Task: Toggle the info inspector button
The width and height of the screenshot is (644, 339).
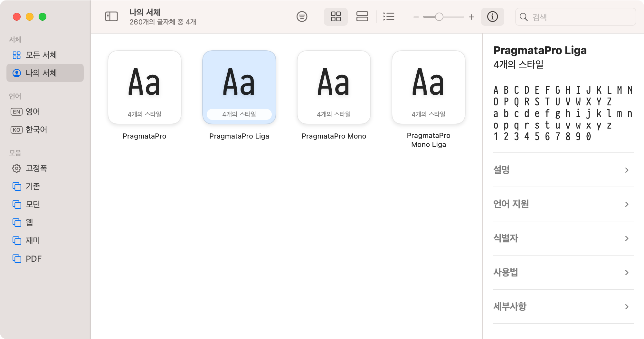Action: pyautogui.click(x=492, y=16)
